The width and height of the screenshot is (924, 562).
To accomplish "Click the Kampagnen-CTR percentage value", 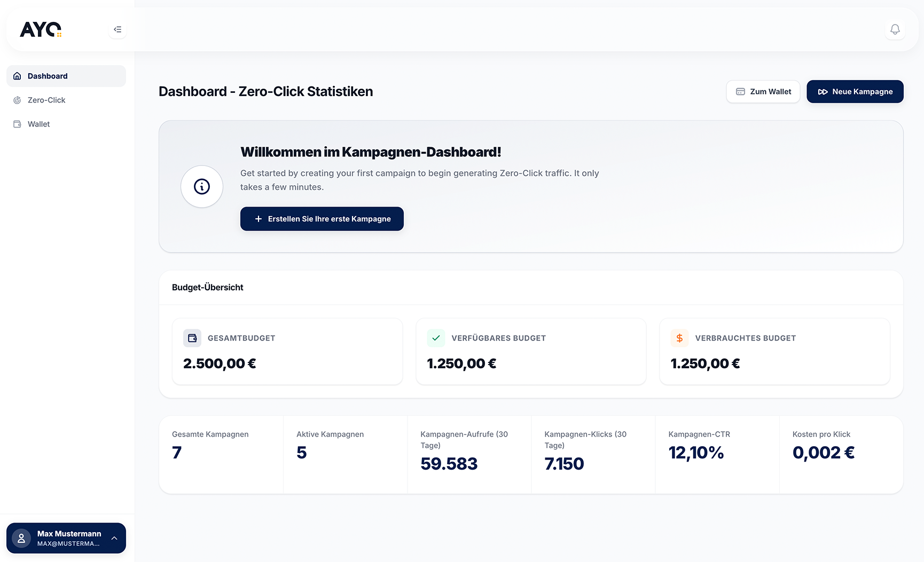I will coord(696,453).
